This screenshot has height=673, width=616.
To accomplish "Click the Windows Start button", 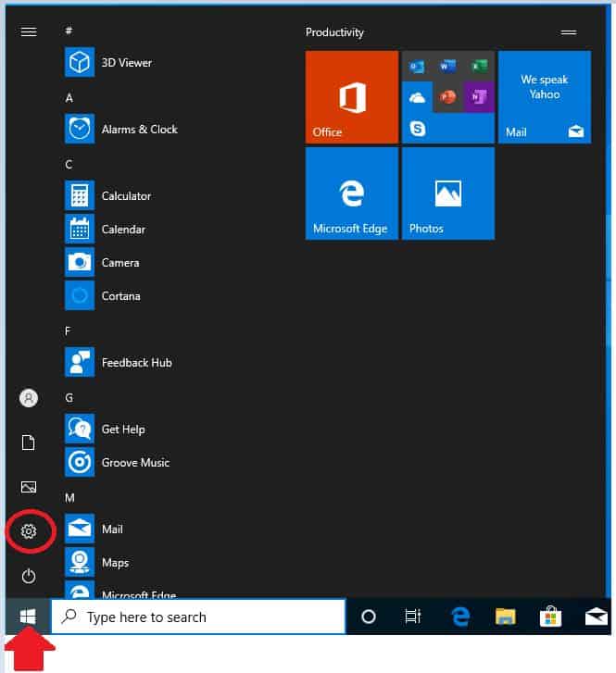I will coord(28,617).
